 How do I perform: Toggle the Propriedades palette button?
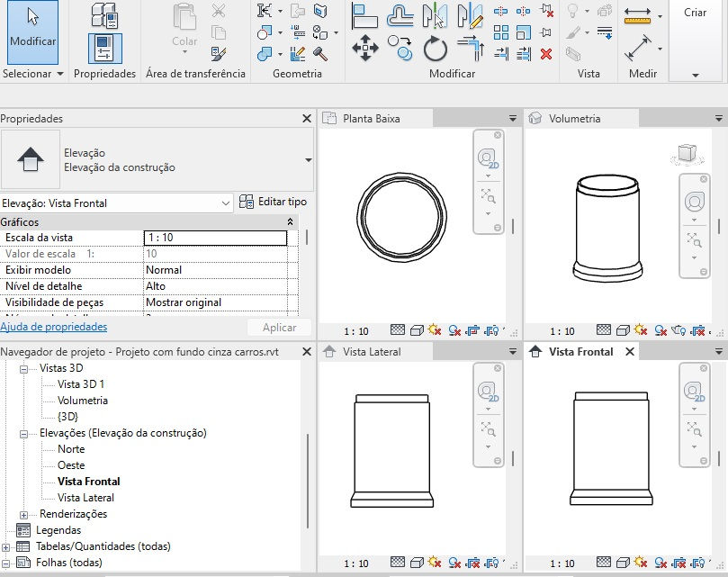click(104, 47)
